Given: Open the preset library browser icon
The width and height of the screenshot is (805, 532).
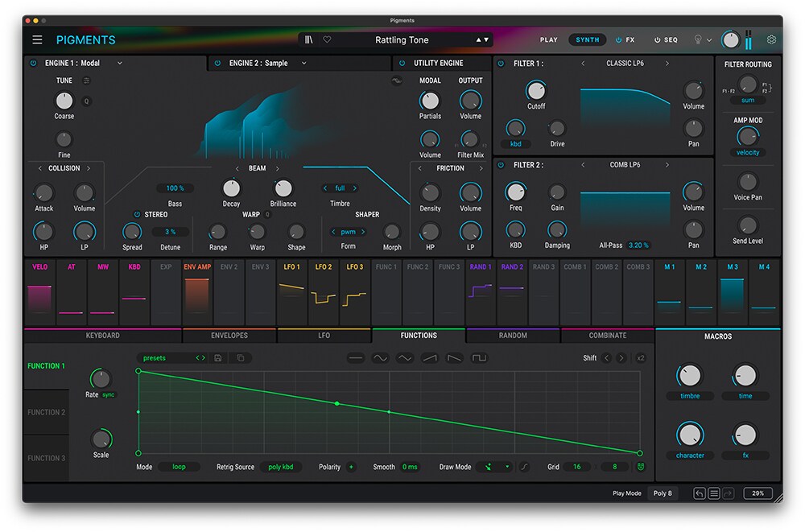Looking at the screenshot, I should (308, 39).
